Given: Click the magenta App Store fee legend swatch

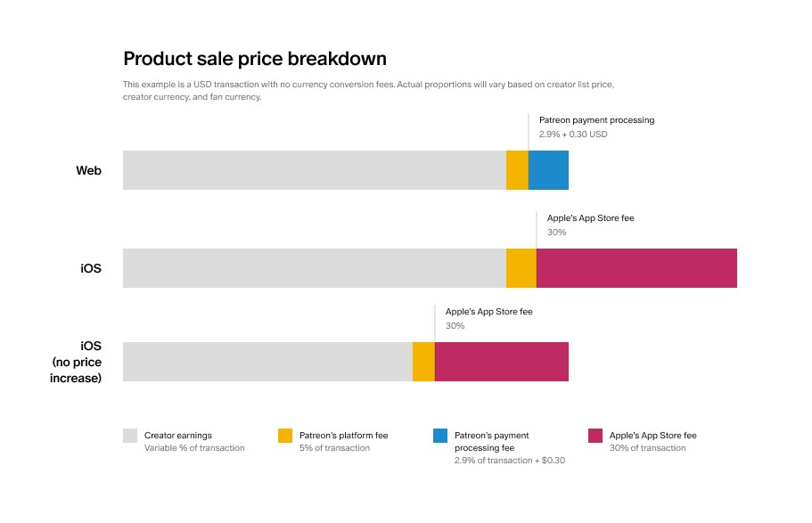Looking at the screenshot, I should click(x=595, y=436).
